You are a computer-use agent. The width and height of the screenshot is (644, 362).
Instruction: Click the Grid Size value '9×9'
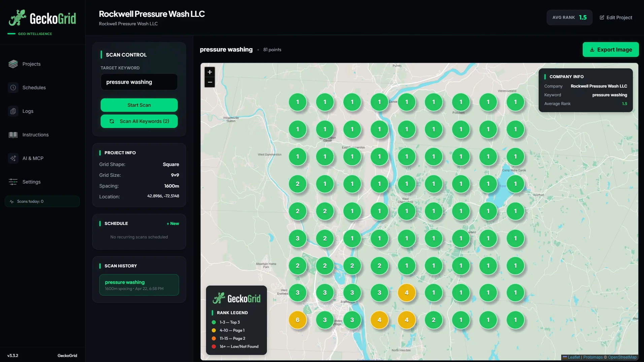coord(175,175)
